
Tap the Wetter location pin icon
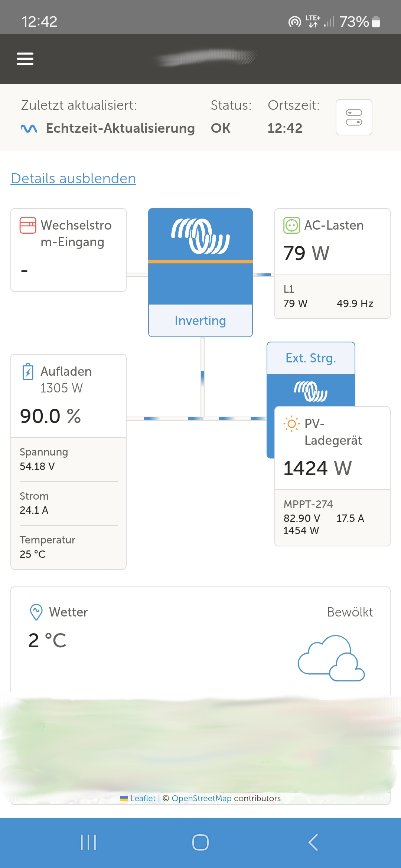36,612
